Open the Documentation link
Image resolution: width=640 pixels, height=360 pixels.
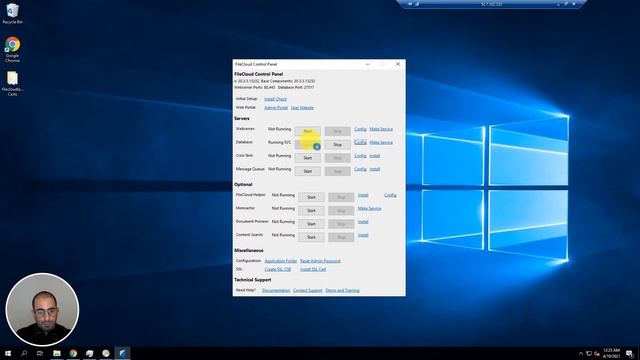pyautogui.click(x=276, y=291)
